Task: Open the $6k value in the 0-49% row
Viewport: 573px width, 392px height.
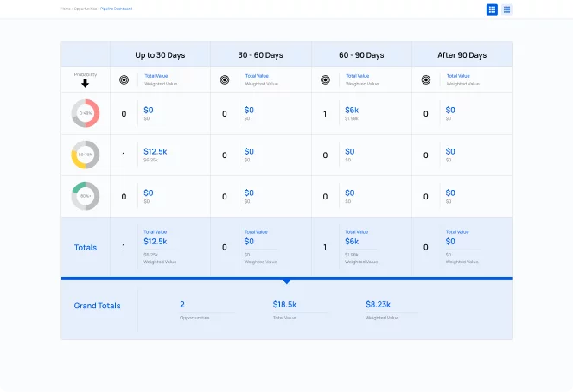Action: (x=352, y=110)
